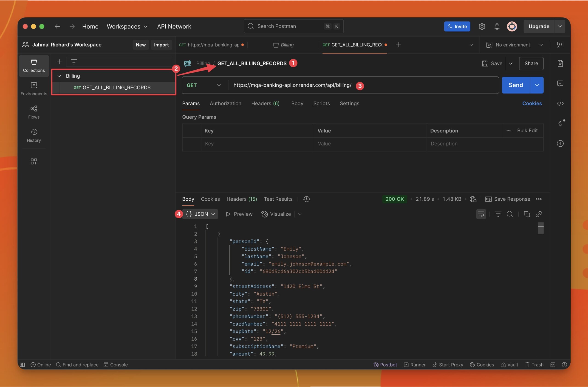Click the query param Key field
588x387 pixels.
[x=257, y=144]
